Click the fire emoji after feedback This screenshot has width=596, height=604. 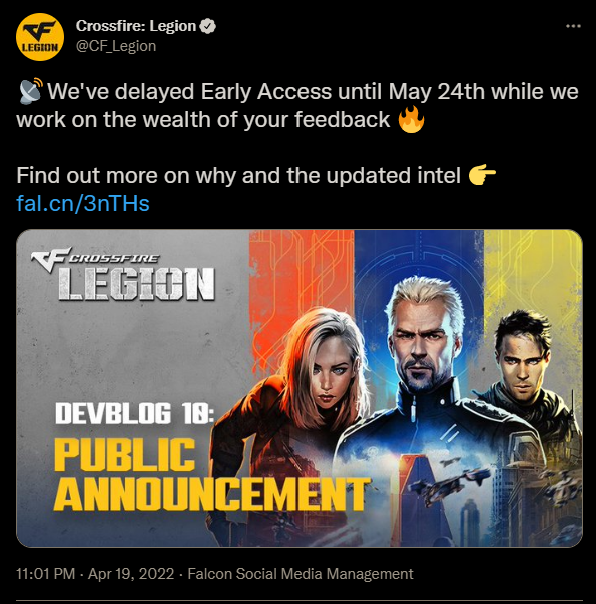[x=411, y=119]
